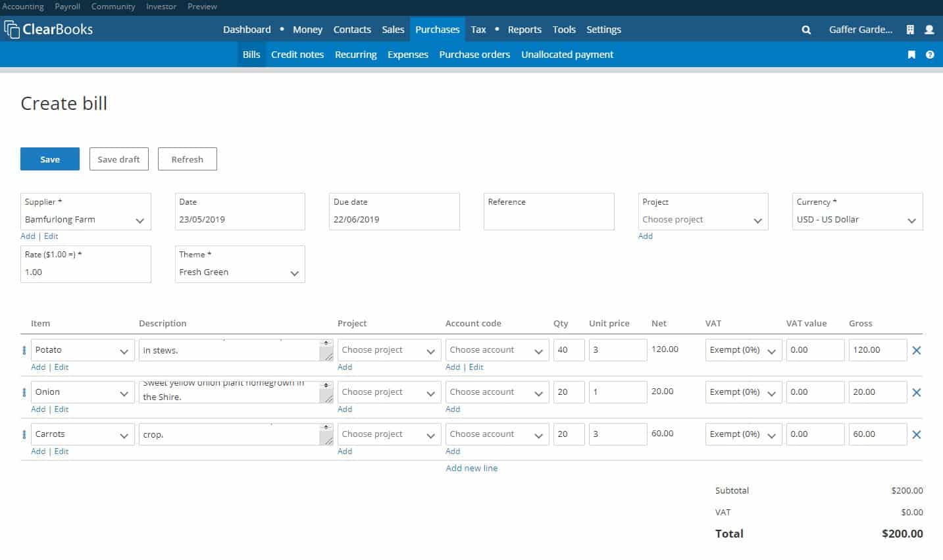
Task: Click the Carrots gross field
Action: [878, 434]
